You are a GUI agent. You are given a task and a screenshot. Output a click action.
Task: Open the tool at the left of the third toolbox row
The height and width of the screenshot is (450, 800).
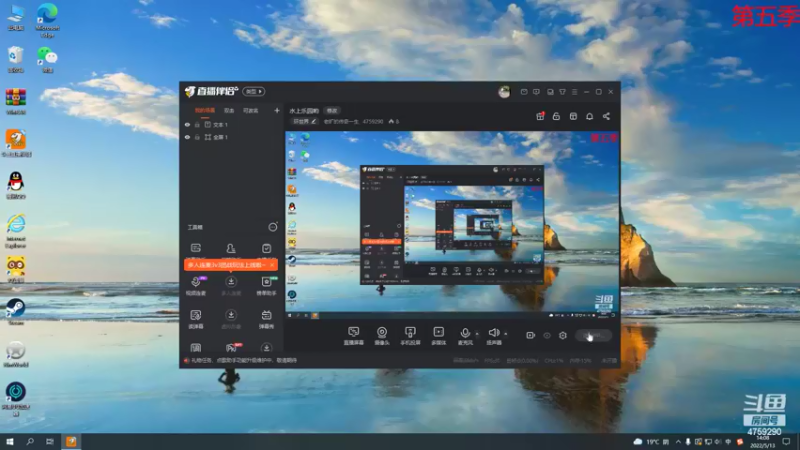(196, 319)
